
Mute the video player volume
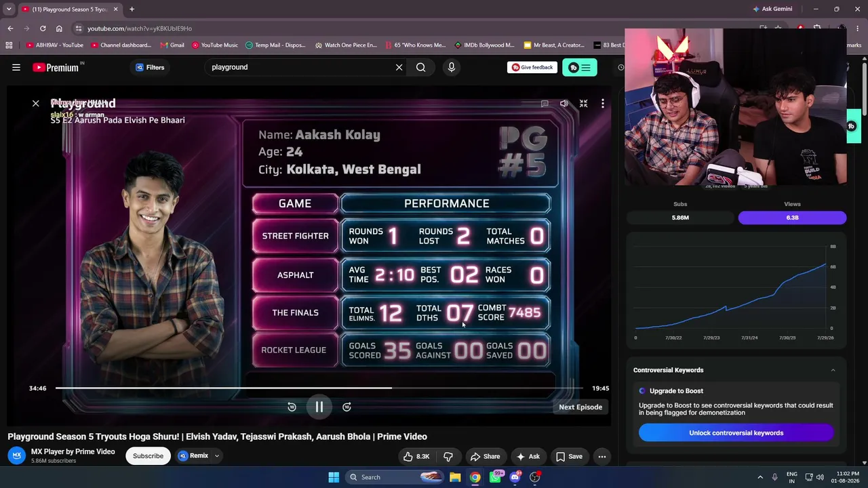point(564,104)
